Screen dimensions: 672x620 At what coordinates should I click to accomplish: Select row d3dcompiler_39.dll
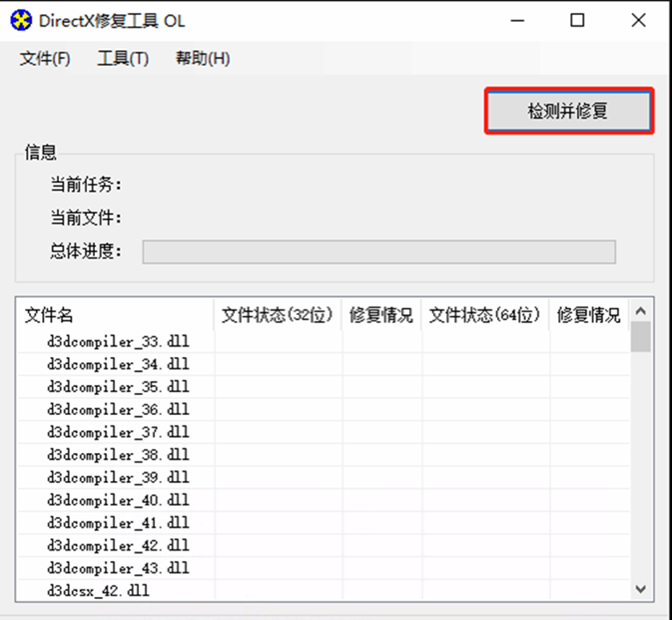[x=323, y=478]
